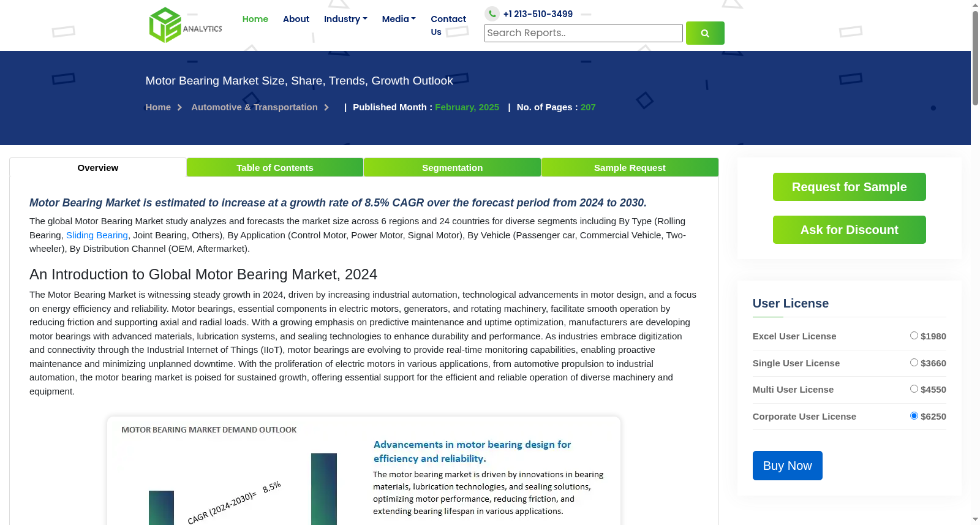This screenshot has height=525, width=980.
Task: Click the chevron after Home breadcrumb
Action: [x=179, y=107]
